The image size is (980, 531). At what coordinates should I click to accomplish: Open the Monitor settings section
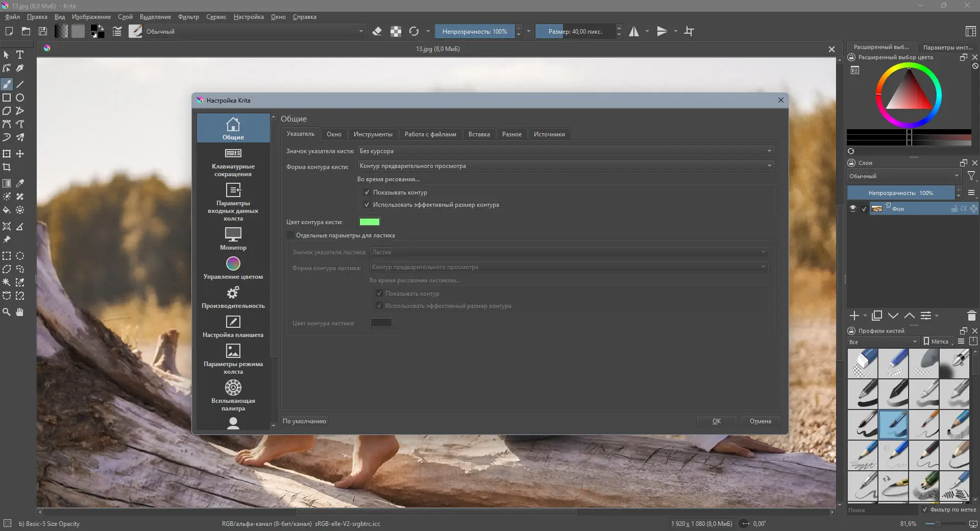[233, 238]
